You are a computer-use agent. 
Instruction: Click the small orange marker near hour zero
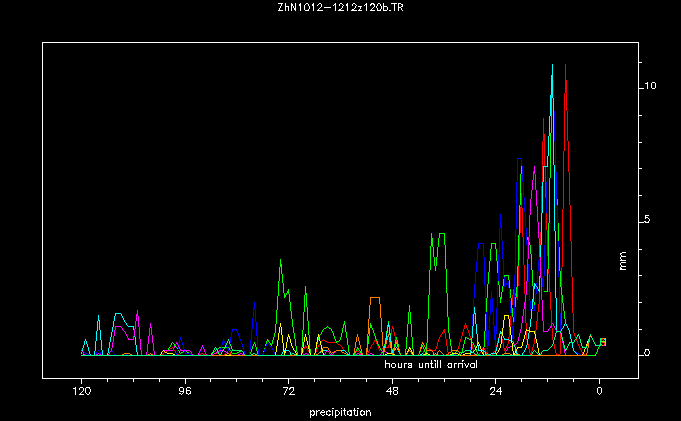(603, 342)
